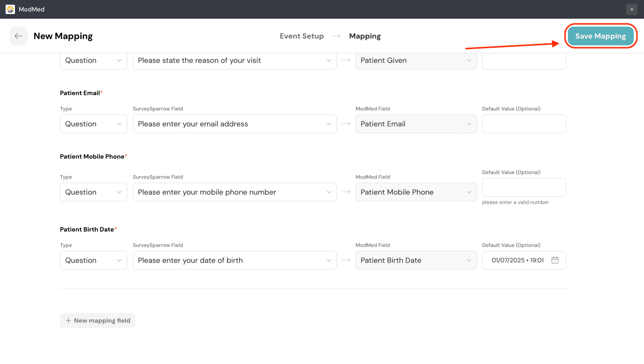
Task: Save the mapping with Save Mapping button
Action: point(600,36)
